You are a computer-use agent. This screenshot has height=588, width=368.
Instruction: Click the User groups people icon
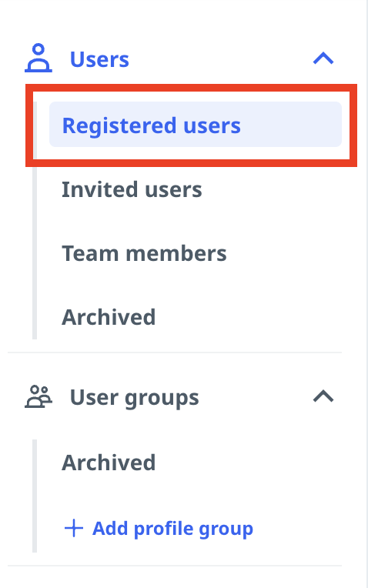point(38,396)
